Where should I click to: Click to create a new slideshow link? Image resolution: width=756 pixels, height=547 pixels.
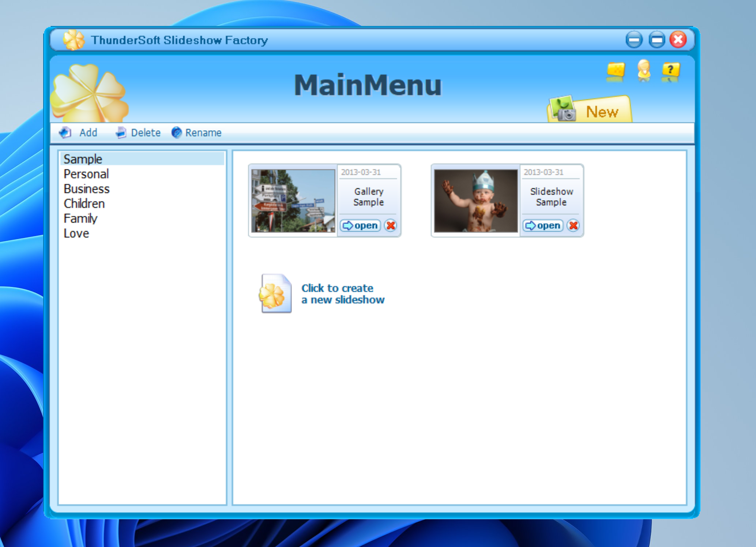tap(343, 294)
